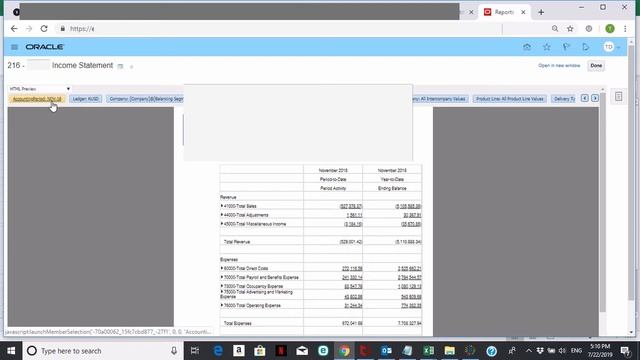The image size is (640, 360).
Task: Open Excel from the taskbar
Action: tap(429, 351)
